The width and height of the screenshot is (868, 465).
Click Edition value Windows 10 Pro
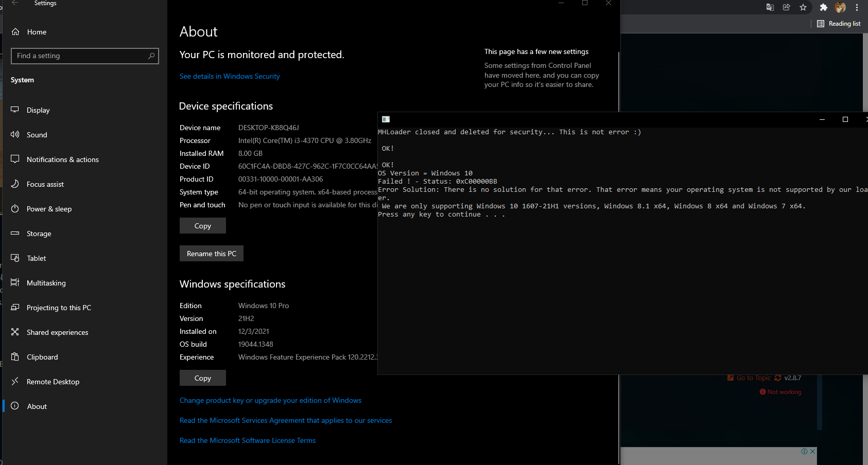point(264,306)
